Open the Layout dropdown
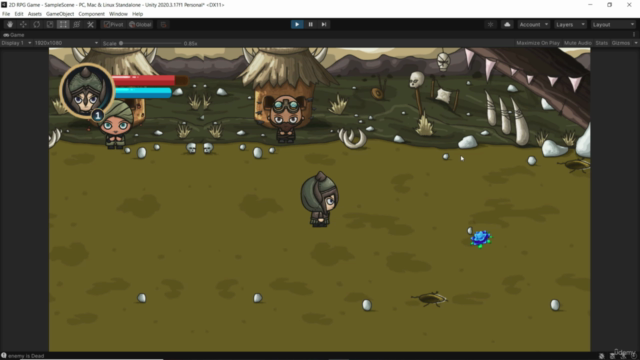640x360 pixels. (613, 24)
